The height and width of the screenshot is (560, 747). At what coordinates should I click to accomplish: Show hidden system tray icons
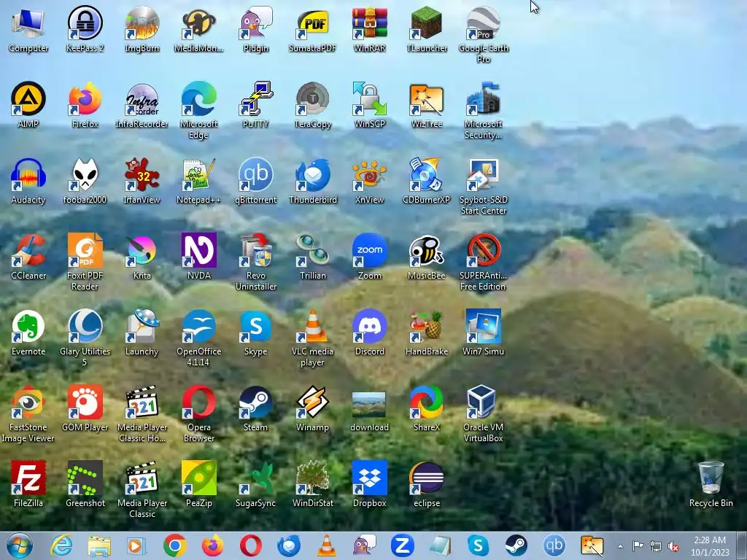620,547
